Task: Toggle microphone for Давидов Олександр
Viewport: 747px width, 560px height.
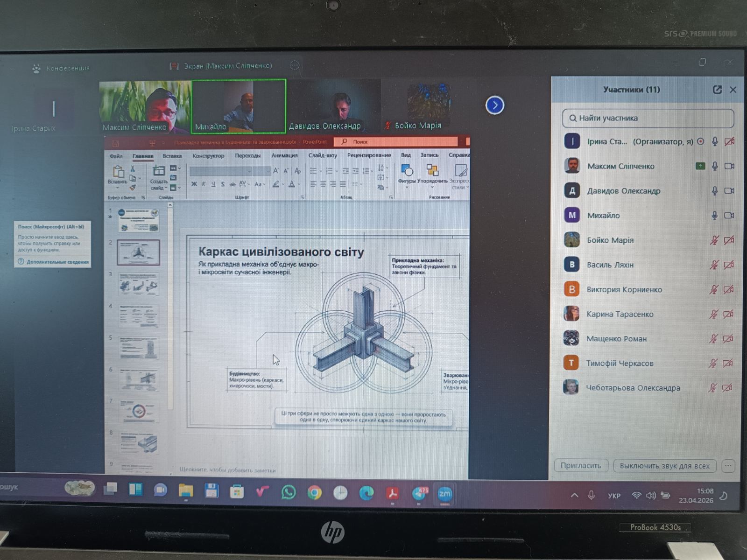Action: coord(714,191)
